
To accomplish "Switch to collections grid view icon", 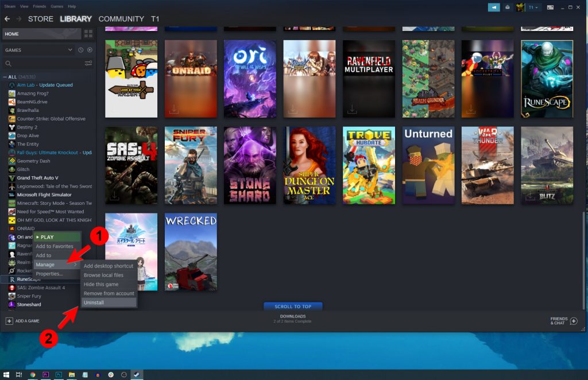I will pyautogui.click(x=88, y=34).
